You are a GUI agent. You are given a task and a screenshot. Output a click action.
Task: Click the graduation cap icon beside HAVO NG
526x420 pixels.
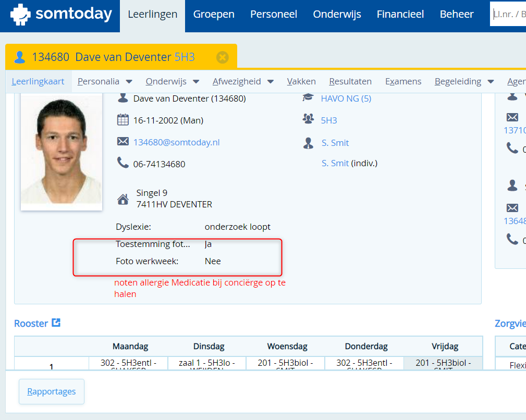tap(308, 97)
